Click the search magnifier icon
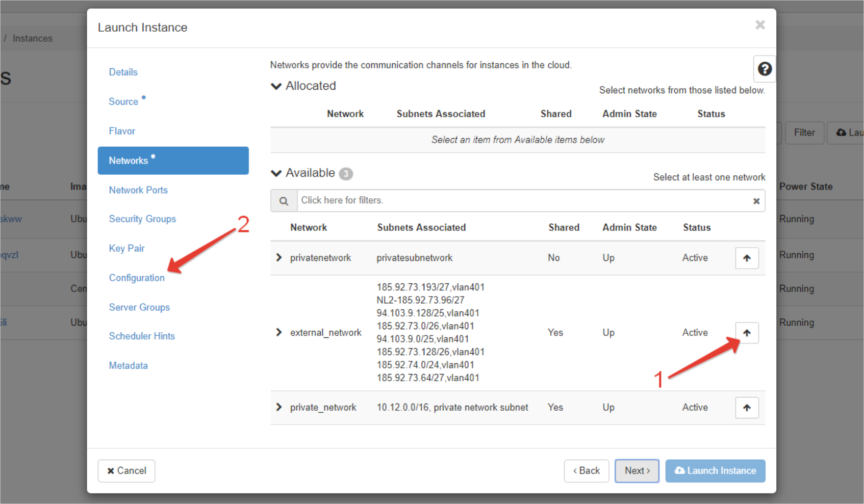 tap(284, 201)
